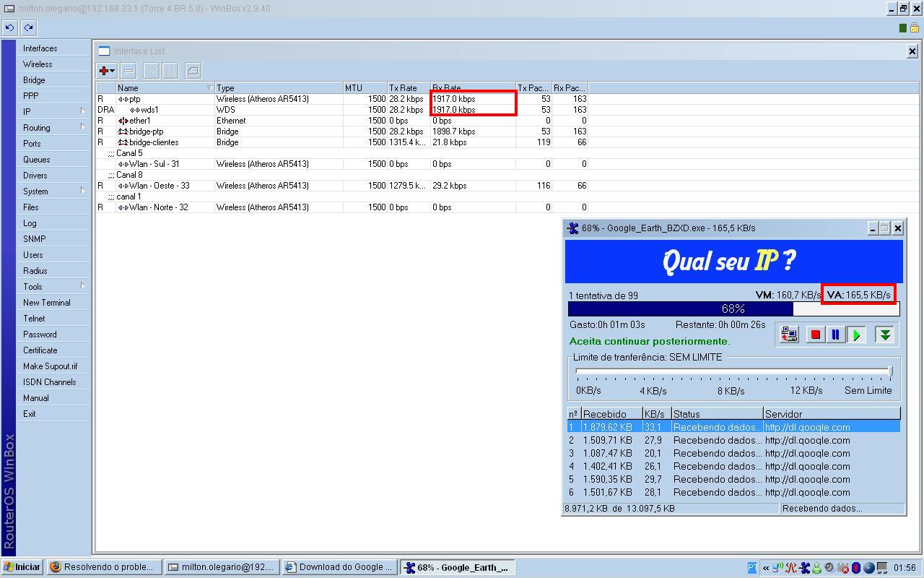Select download connection row 3 with 1.087,47 KB
924x578 pixels.
(733, 453)
